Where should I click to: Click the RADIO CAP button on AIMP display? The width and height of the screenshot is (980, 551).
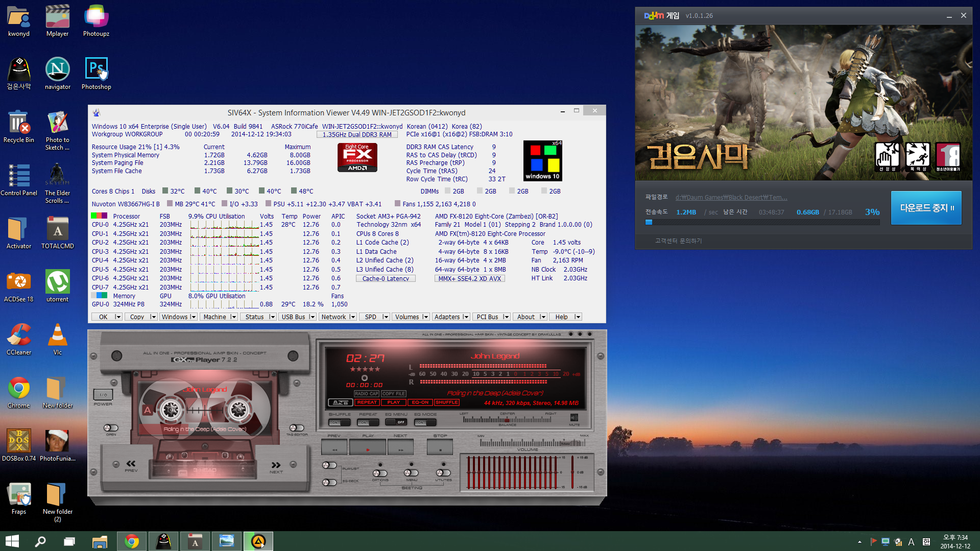coord(366,394)
